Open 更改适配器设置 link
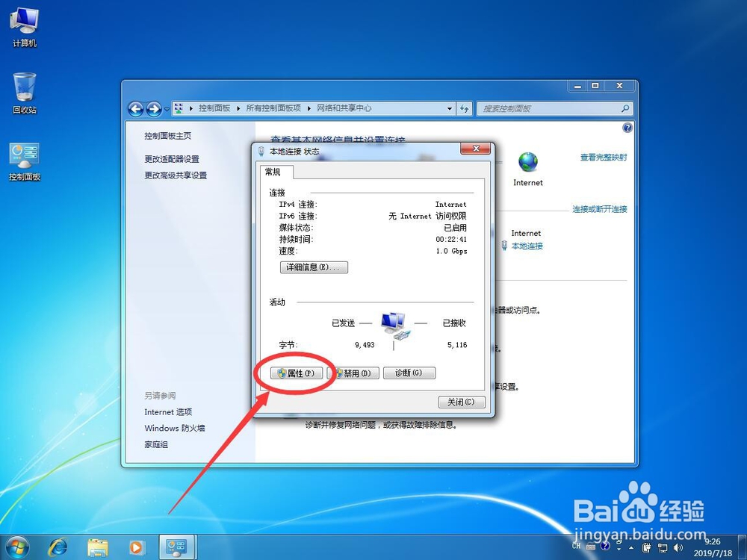This screenshot has height=560, width=747. [x=172, y=159]
